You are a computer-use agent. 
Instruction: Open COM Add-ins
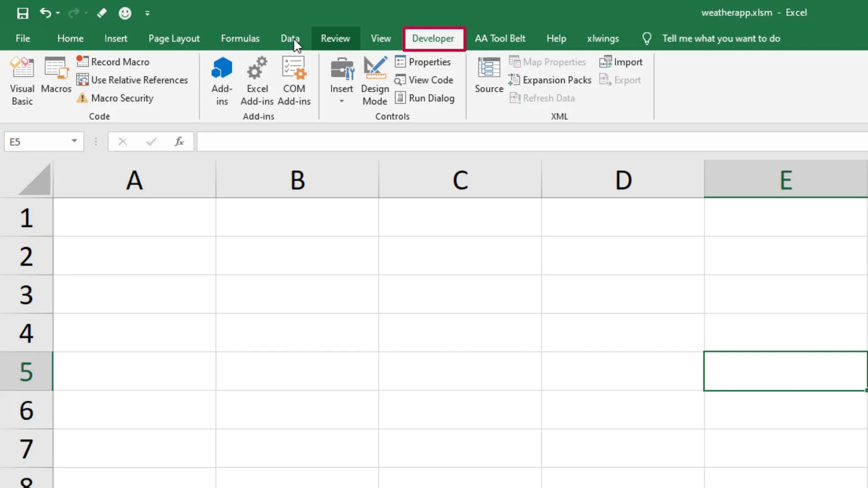point(294,80)
